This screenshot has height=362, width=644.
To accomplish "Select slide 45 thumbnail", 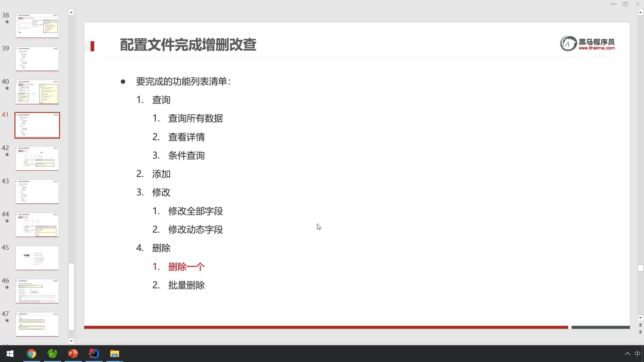I will point(37,258).
